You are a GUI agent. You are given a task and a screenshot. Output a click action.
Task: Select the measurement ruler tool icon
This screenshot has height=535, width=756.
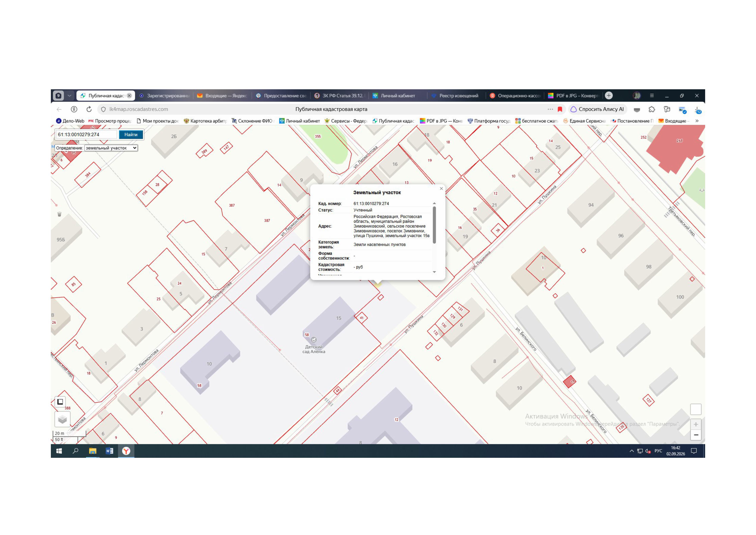[x=60, y=402]
